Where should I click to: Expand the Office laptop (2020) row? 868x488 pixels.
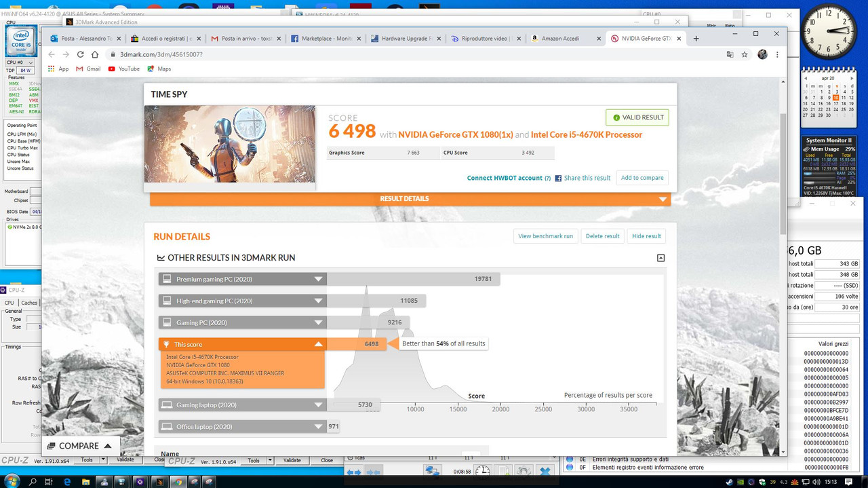tap(243, 426)
